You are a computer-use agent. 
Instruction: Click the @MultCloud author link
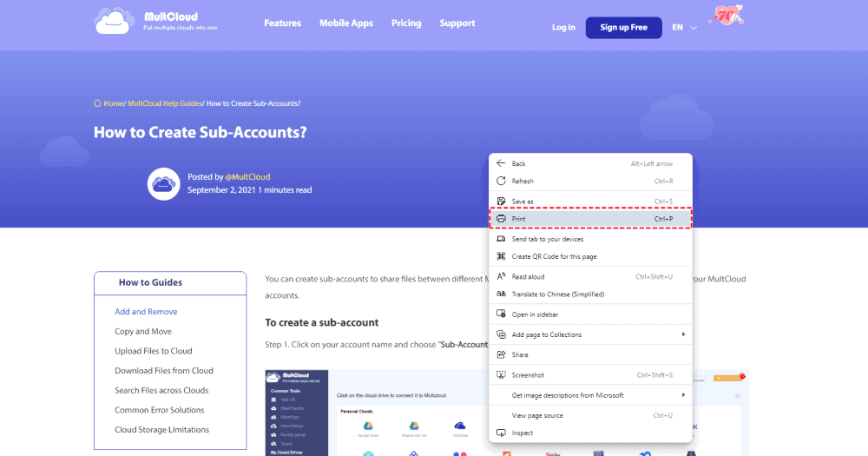click(247, 176)
